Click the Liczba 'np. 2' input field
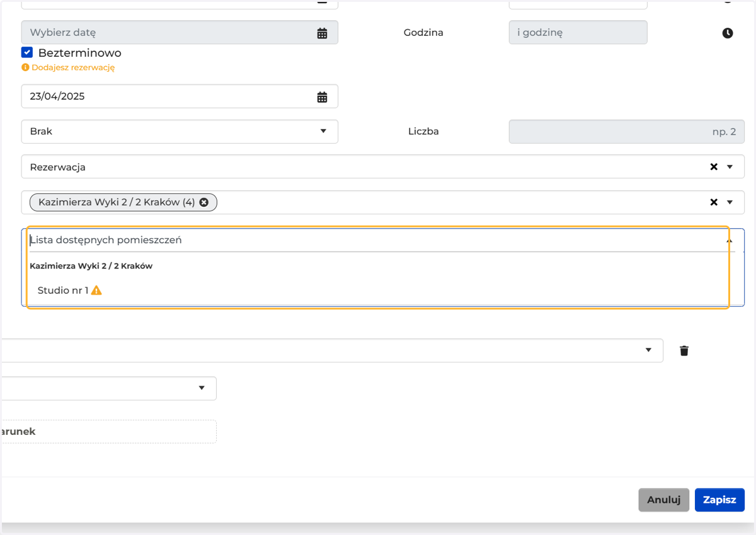The height and width of the screenshot is (535, 756). pos(627,132)
